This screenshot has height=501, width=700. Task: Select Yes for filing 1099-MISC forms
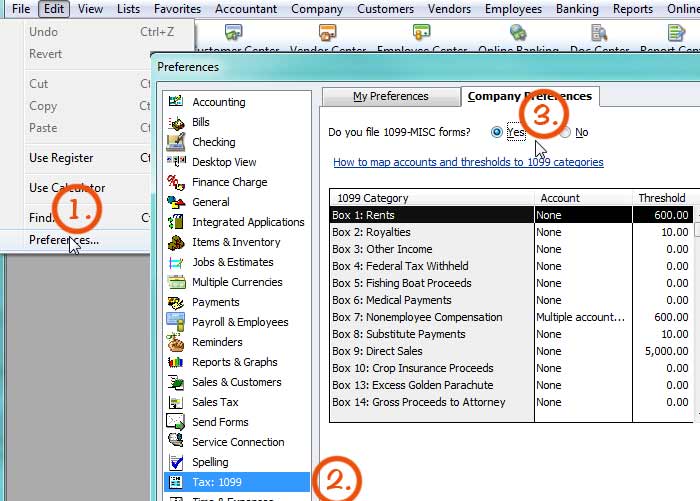[496, 132]
